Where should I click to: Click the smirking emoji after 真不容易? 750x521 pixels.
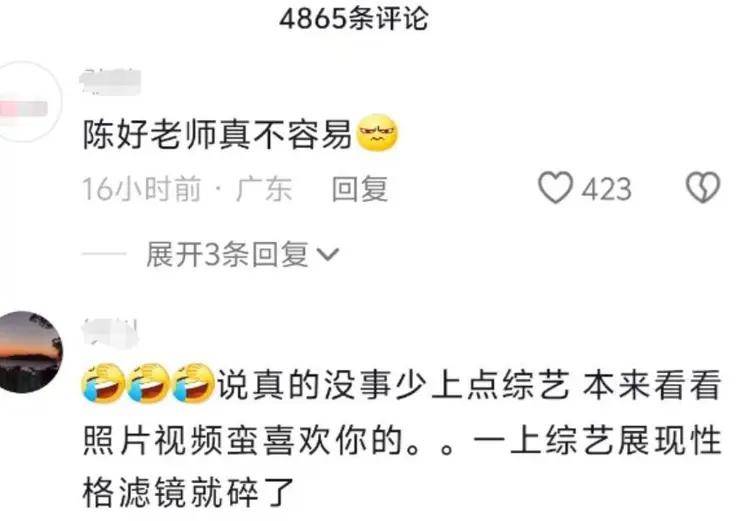tap(378, 133)
